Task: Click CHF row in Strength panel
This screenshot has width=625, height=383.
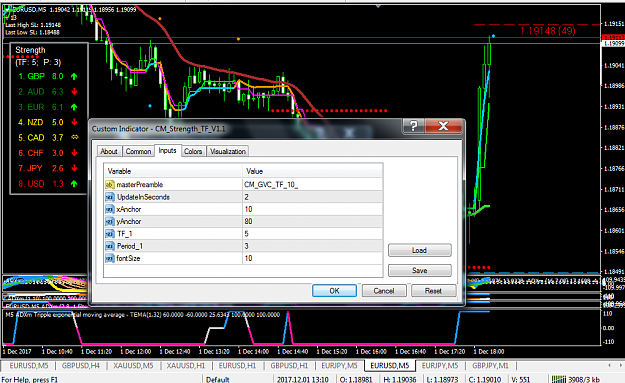Action: point(48,153)
